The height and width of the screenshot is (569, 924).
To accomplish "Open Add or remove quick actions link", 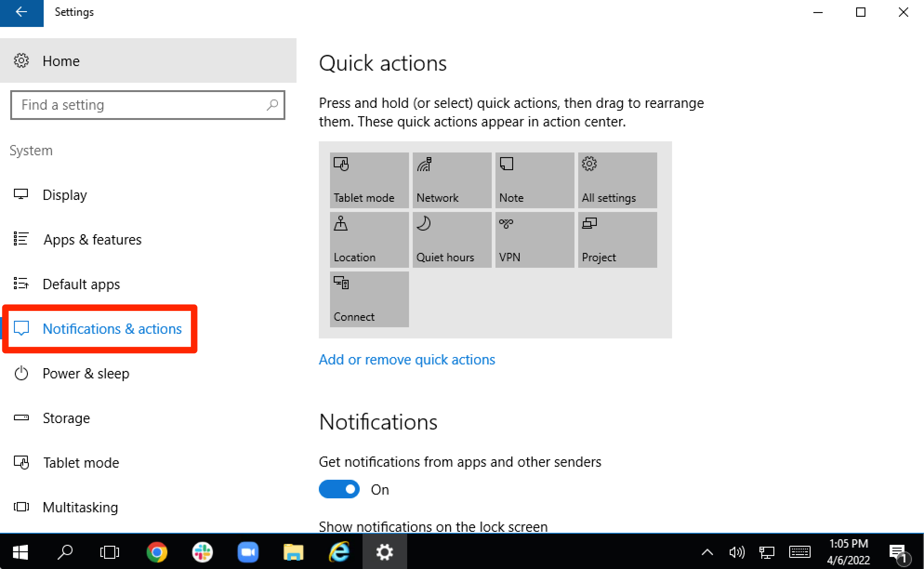I will pyautogui.click(x=407, y=359).
